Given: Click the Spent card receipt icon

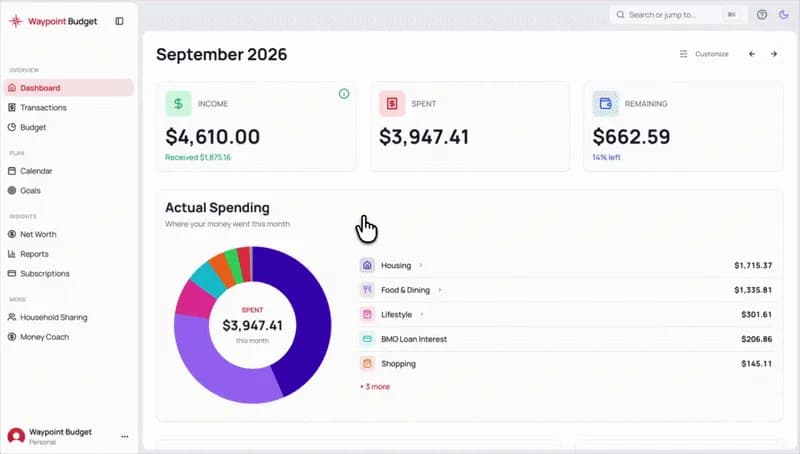Looking at the screenshot, I should pos(392,104).
